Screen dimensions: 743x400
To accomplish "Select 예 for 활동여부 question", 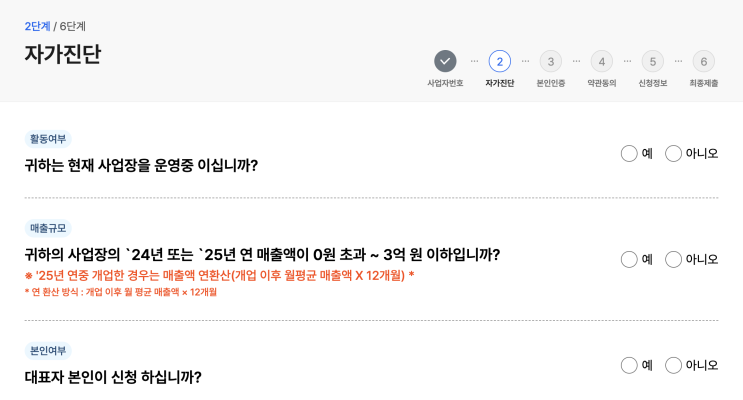I will click(629, 153).
